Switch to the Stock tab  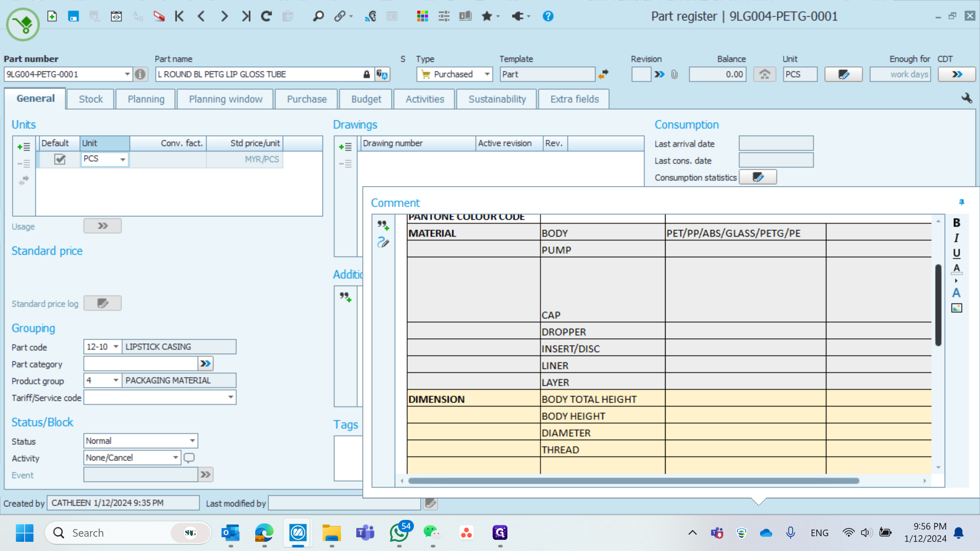(91, 99)
